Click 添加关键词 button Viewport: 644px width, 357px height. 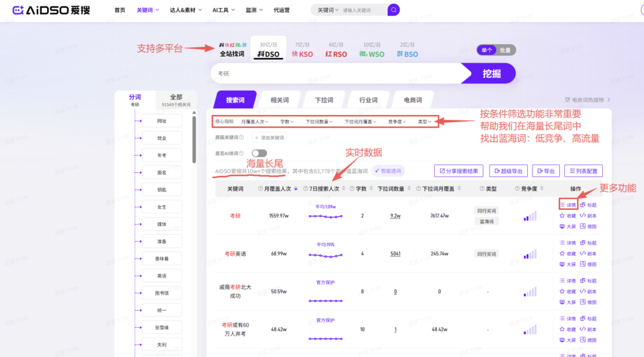pyautogui.click(x=270, y=138)
